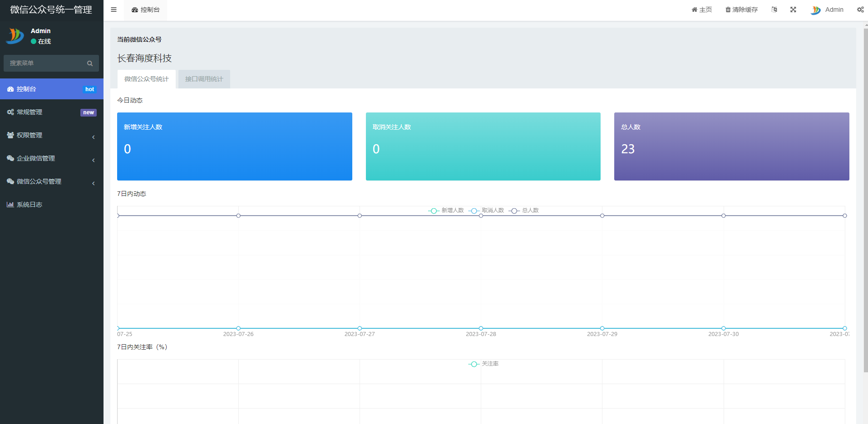Toggle 取消人数 series in chart legend
Image resolution: width=868 pixels, height=424 pixels.
pos(487,210)
